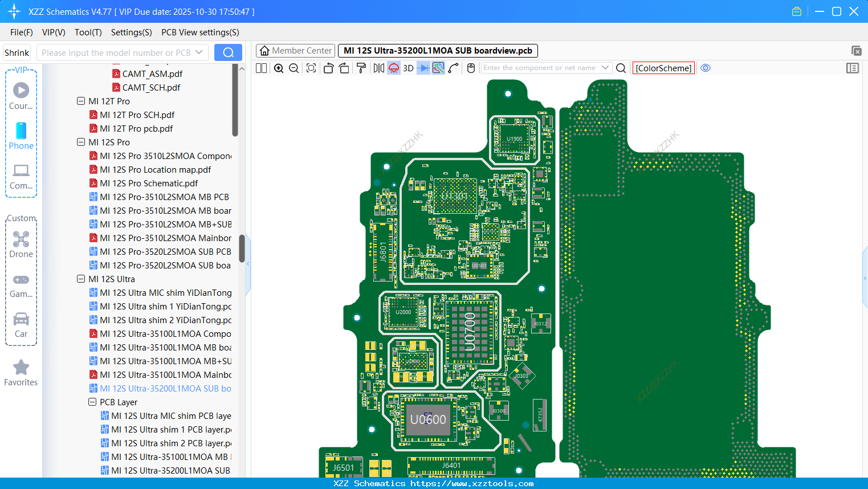Toggle the 3D view mode
This screenshot has height=489, width=868.
[x=408, y=68]
